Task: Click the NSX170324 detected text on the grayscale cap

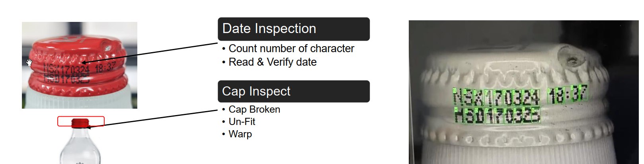Action: click(x=496, y=97)
